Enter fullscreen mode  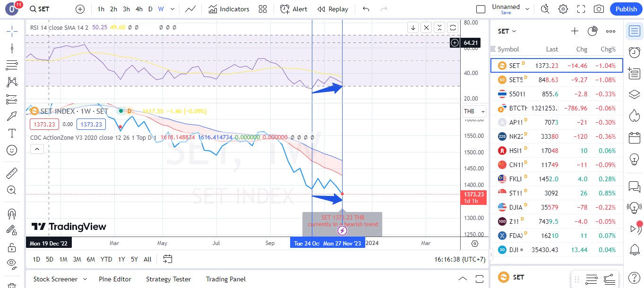pos(581,9)
